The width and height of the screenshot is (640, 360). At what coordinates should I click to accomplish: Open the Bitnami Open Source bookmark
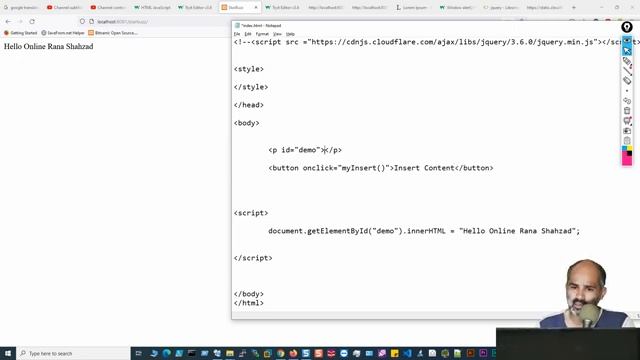(113, 33)
